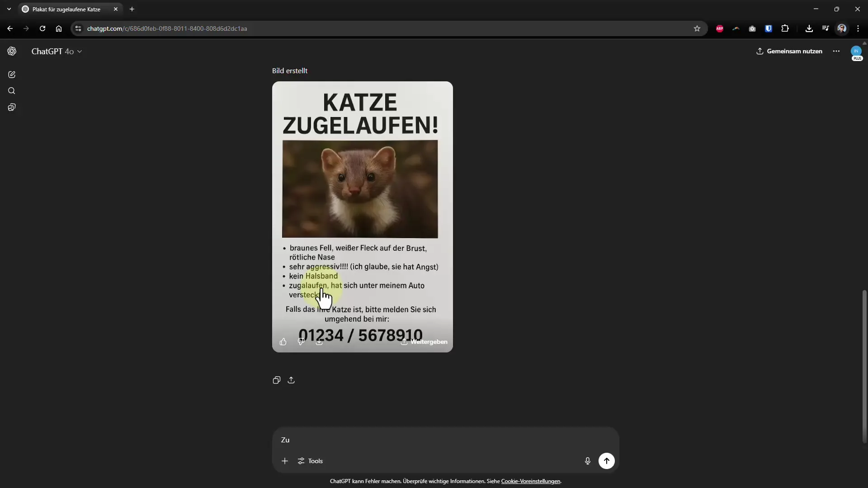Start voice dictation with the microphone icon
868x488 pixels.
click(x=588, y=461)
